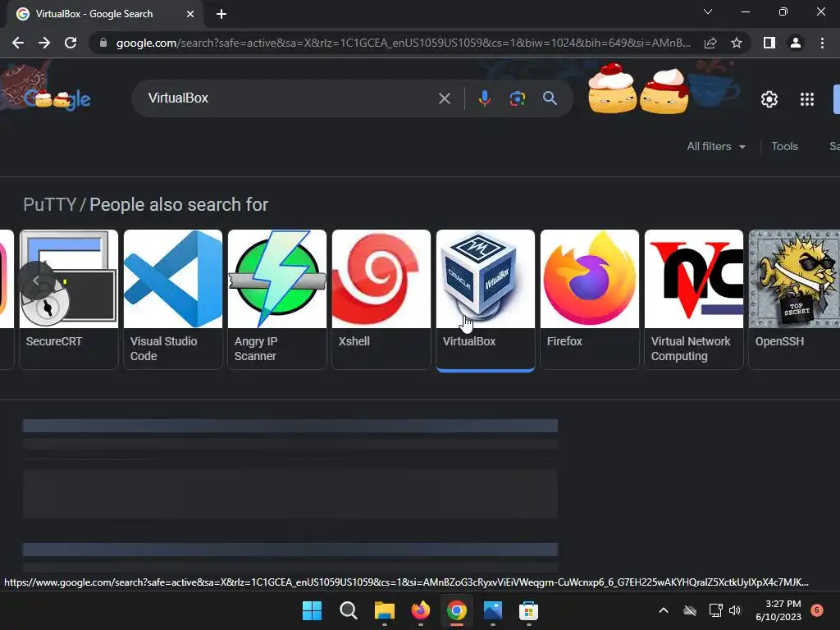
Task: Switch to Firefox on the taskbar
Action: pyautogui.click(x=421, y=610)
